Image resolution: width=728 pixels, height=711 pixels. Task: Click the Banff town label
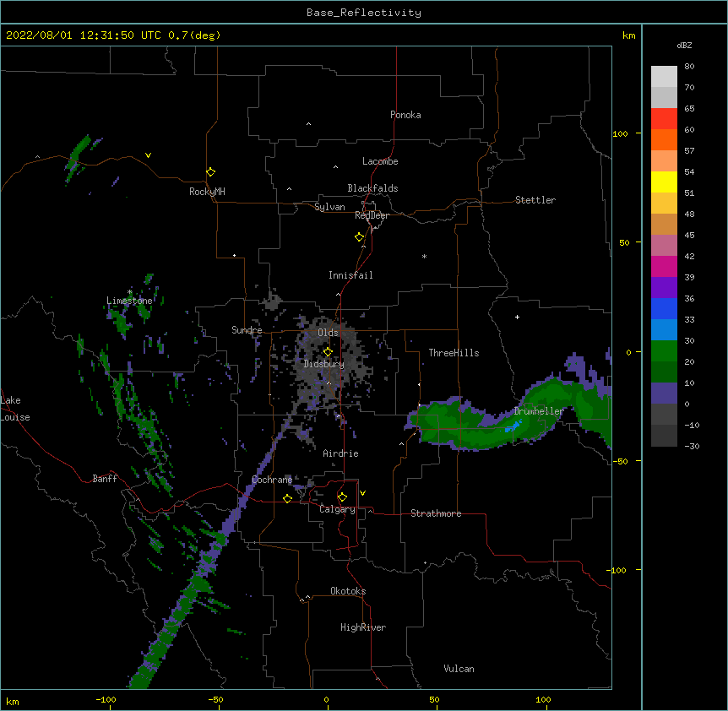coord(105,479)
